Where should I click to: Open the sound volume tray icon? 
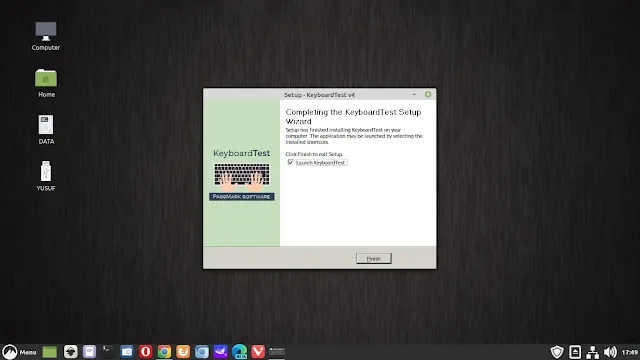(x=610, y=351)
